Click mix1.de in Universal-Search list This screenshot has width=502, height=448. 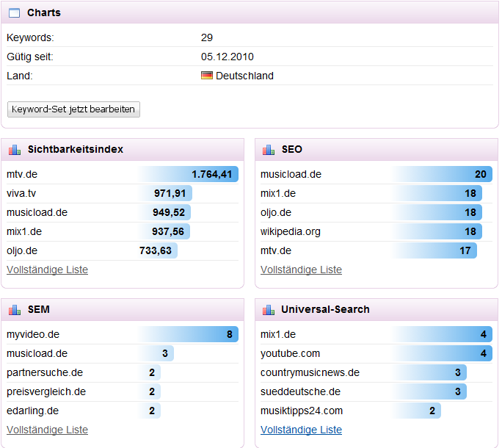coord(278,335)
